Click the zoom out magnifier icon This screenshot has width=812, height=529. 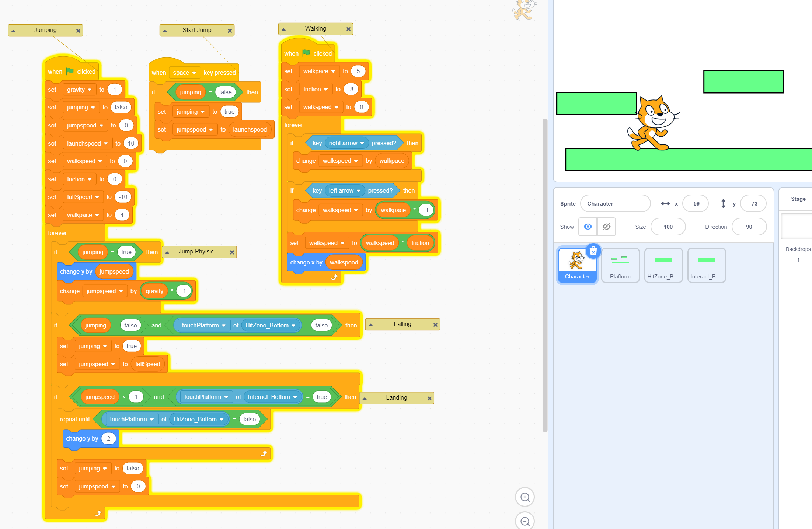[525, 521]
